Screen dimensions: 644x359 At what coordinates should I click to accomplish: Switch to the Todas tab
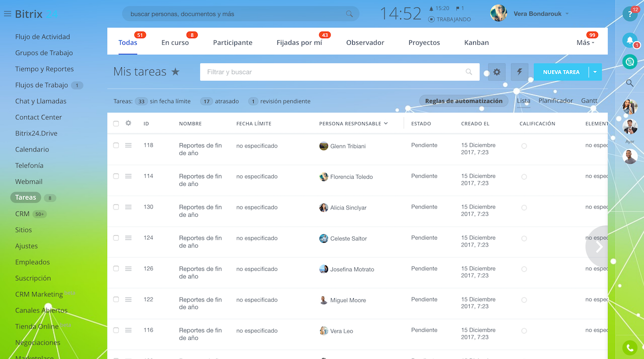pyautogui.click(x=128, y=43)
